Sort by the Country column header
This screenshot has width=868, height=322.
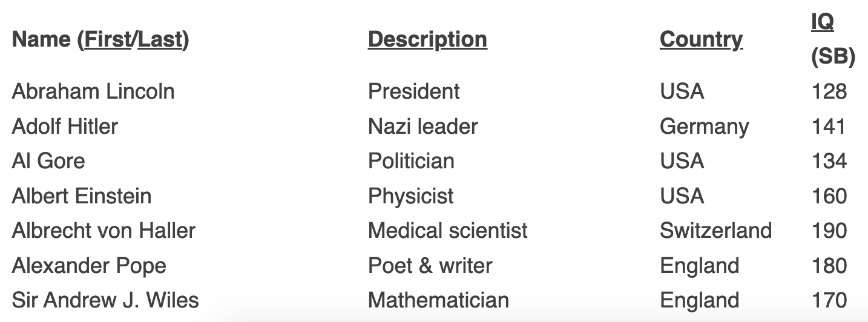click(701, 39)
